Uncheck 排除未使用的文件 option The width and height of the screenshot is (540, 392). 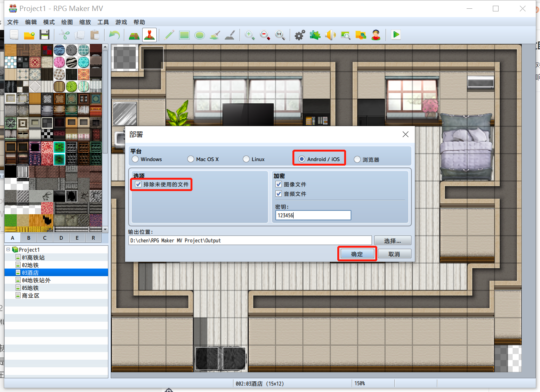point(138,184)
